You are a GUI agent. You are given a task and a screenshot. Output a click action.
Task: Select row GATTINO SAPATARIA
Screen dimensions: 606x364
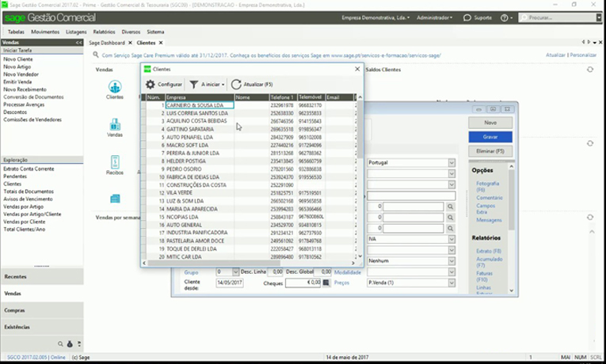tap(250, 129)
